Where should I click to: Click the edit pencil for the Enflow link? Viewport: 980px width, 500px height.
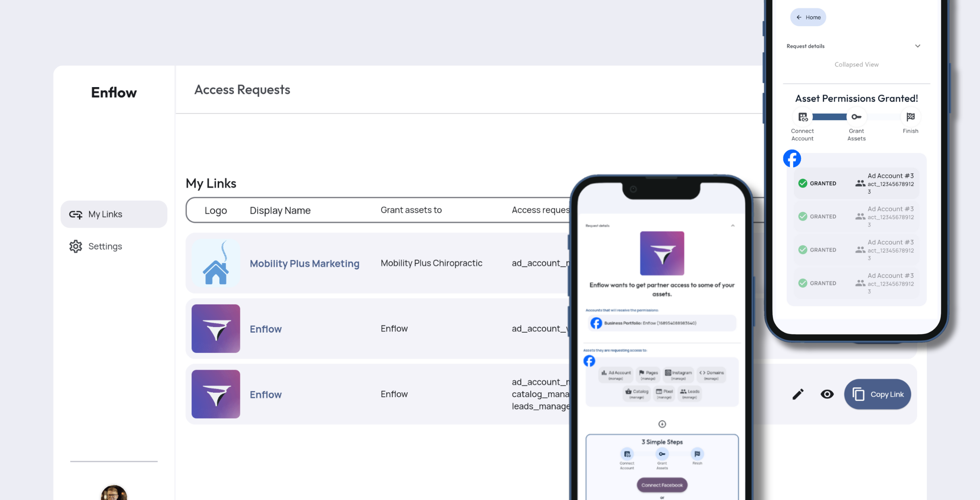798,394
